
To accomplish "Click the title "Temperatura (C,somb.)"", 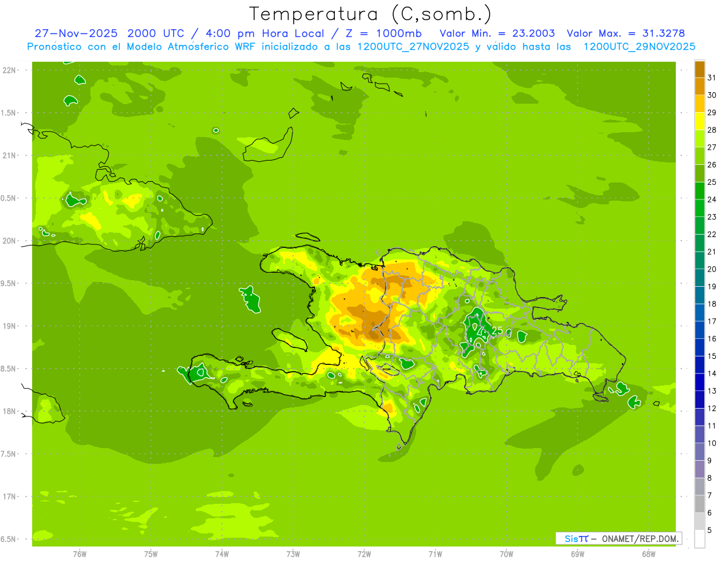I will point(371,14).
